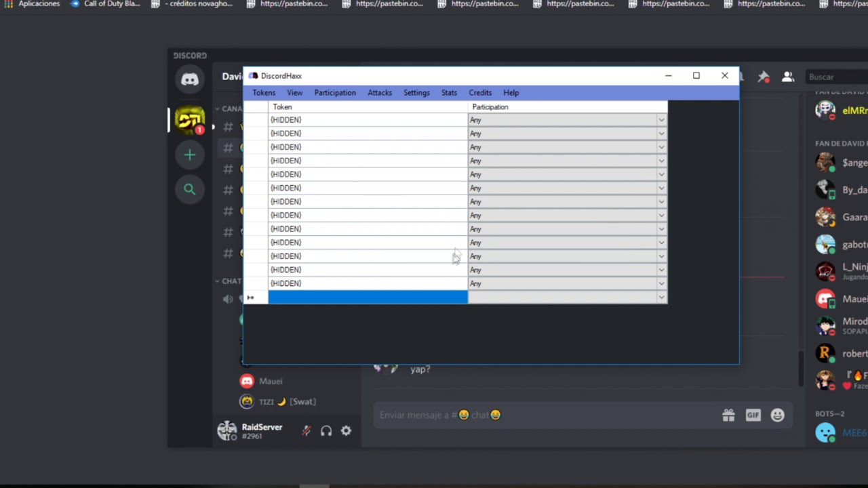This screenshot has width=868, height=488.
Task: Open Discord user settings gear icon
Action: tap(346, 431)
